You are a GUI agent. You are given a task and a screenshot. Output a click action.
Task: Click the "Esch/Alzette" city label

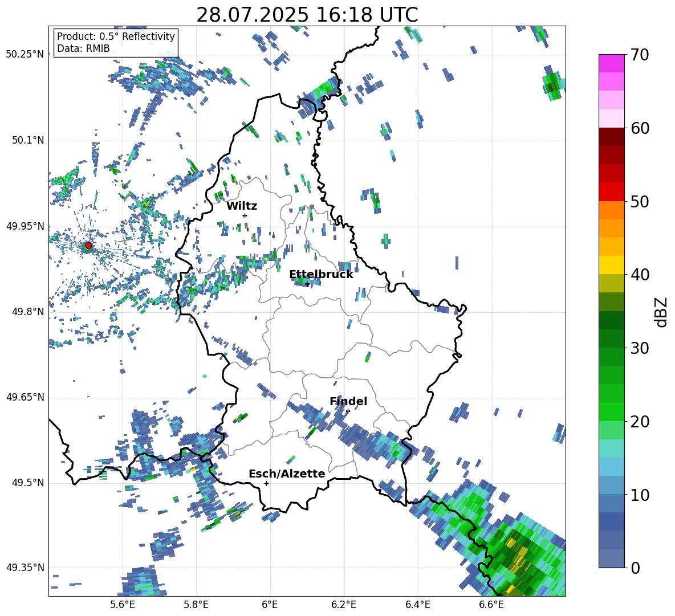click(x=287, y=474)
